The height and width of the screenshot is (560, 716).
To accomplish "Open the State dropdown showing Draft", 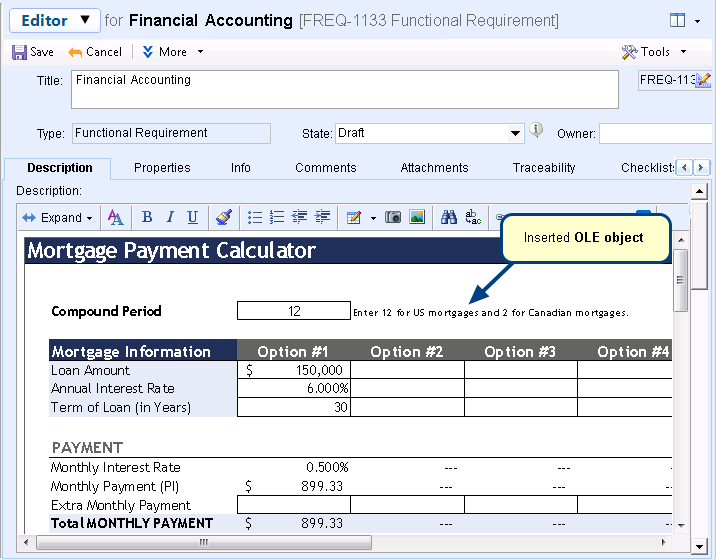I will pyautogui.click(x=516, y=133).
